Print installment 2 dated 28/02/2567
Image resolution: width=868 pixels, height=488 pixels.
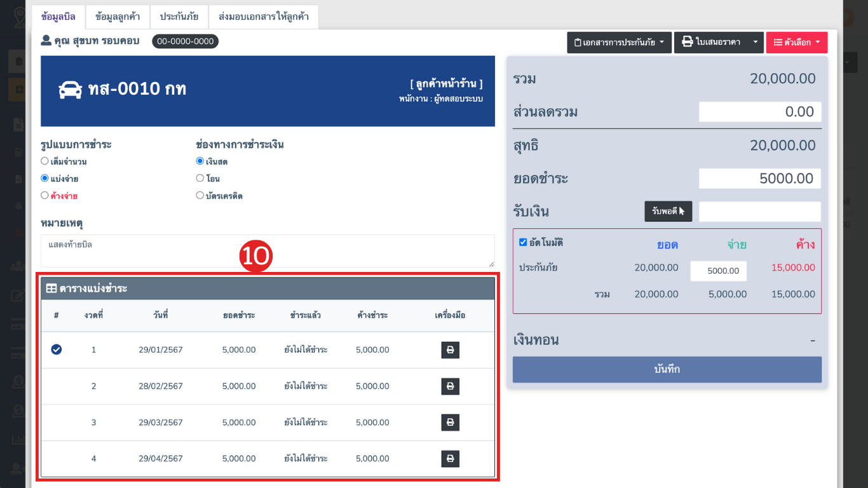point(450,386)
